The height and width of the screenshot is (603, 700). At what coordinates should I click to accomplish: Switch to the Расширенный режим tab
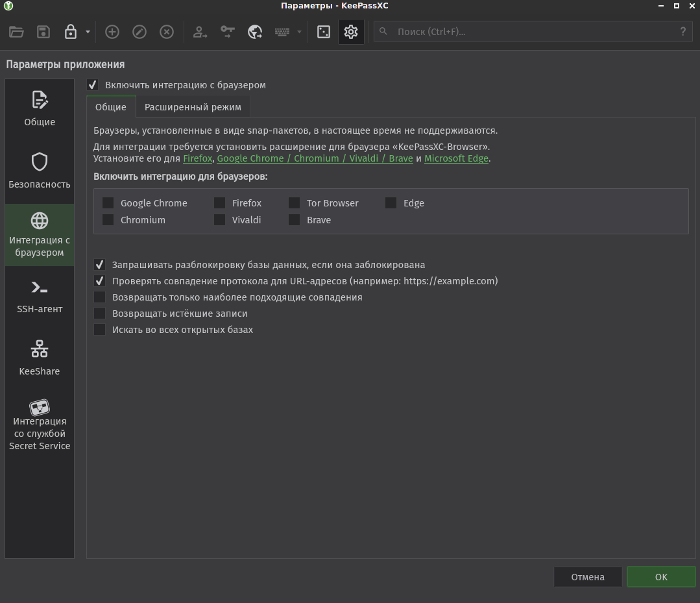coord(193,106)
